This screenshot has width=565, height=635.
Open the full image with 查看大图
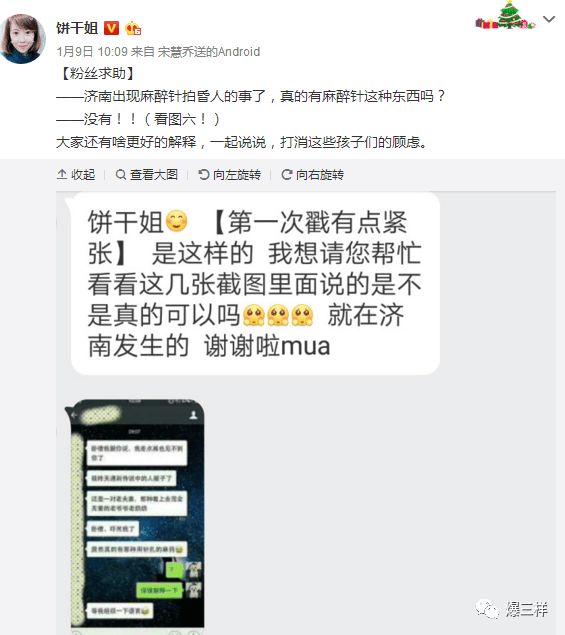click(x=147, y=175)
